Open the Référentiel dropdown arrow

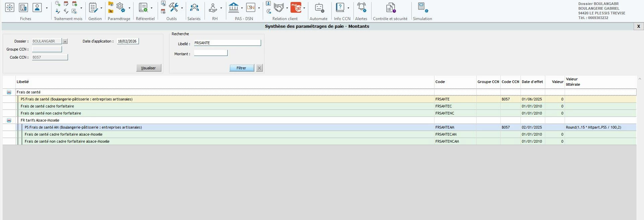[152, 8]
